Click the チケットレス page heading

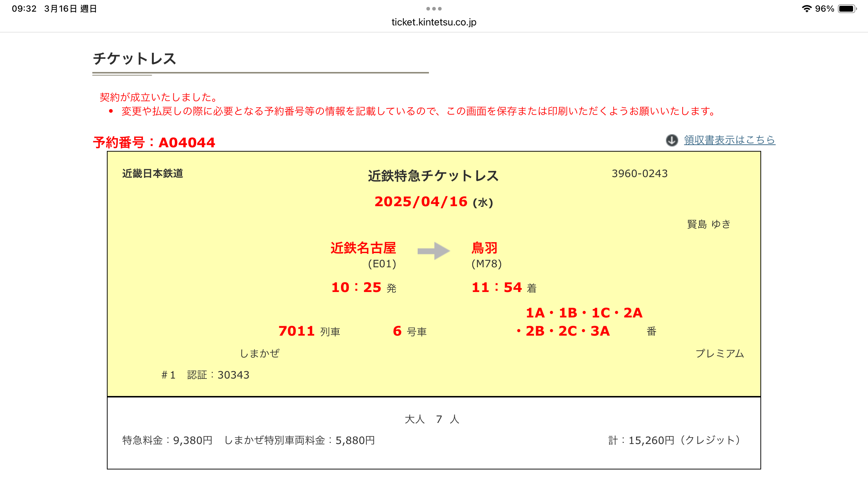click(x=134, y=59)
